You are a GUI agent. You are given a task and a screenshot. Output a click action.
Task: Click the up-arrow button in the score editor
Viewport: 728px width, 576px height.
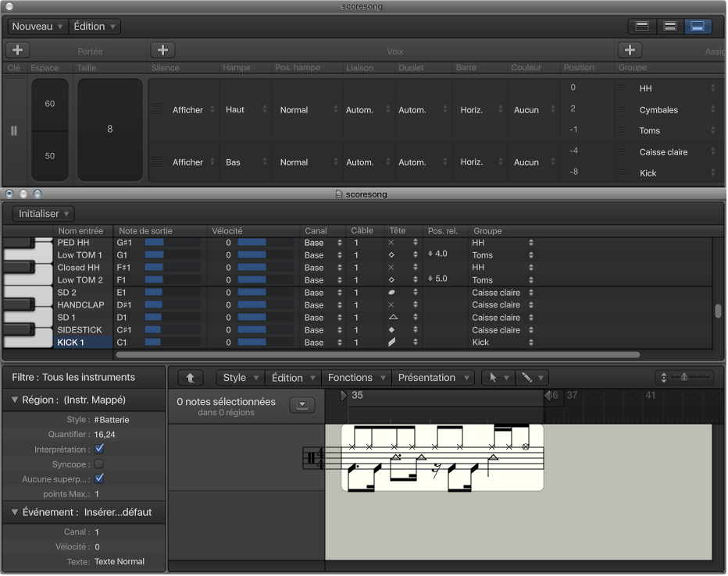pos(190,378)
